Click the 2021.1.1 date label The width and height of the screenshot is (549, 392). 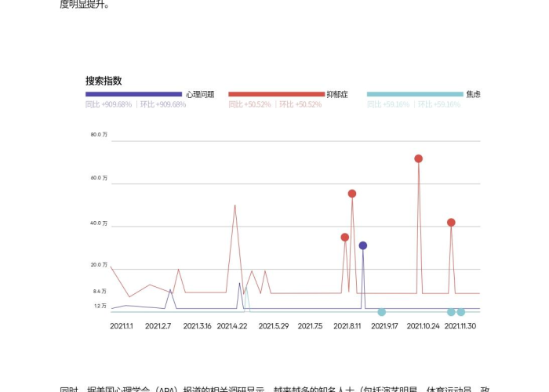tap(122, 326)
